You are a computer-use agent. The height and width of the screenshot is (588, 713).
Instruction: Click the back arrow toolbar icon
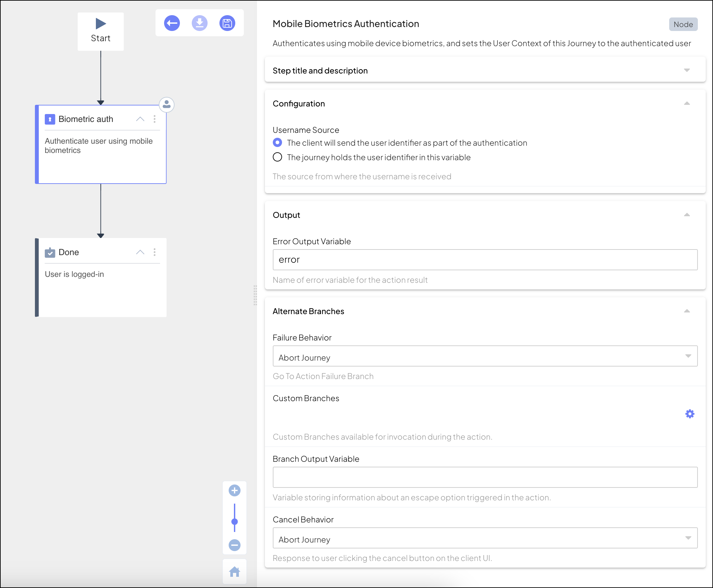coord(172,23)
